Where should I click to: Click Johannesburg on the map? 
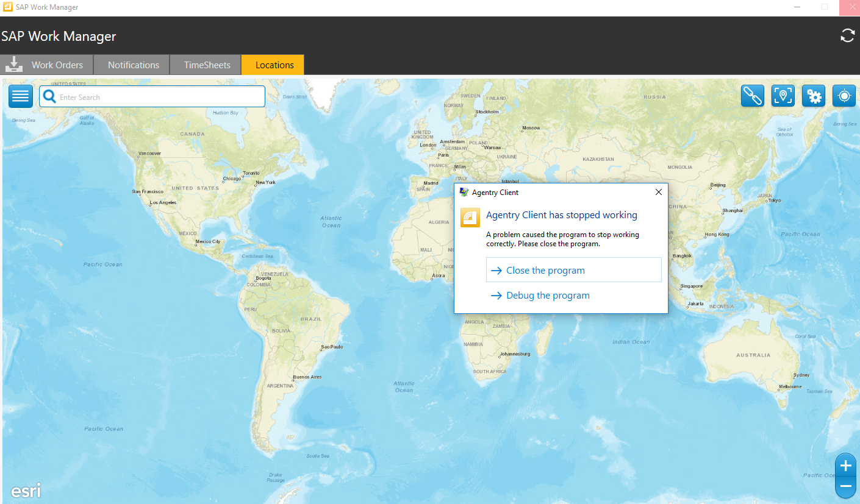515,354
